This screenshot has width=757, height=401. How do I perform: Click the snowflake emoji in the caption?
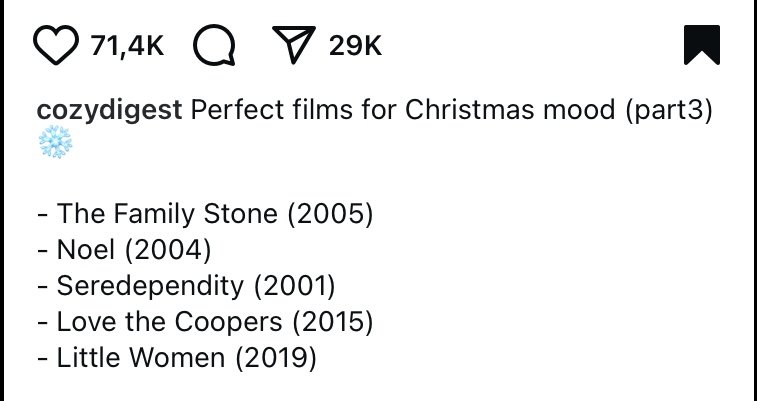[x=55, y=142]
